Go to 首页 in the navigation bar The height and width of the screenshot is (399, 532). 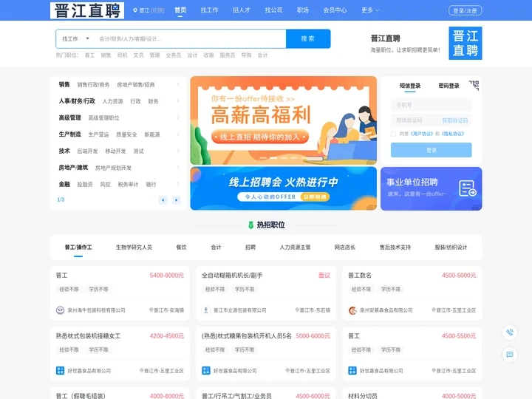[x=180, y=10]
